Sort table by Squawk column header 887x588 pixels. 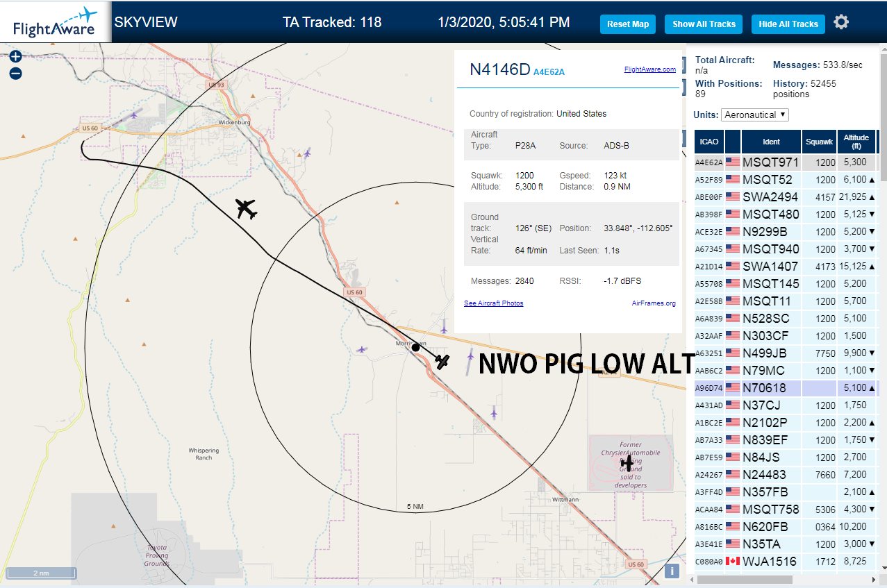click(x=819, y=142)
